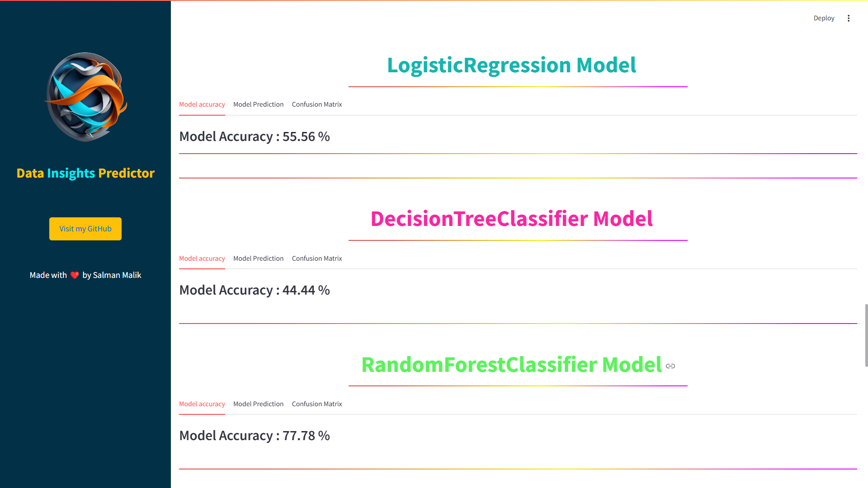
Task: Select LogisticRegression's Model accuracy tab
Action: click(202, 104)
